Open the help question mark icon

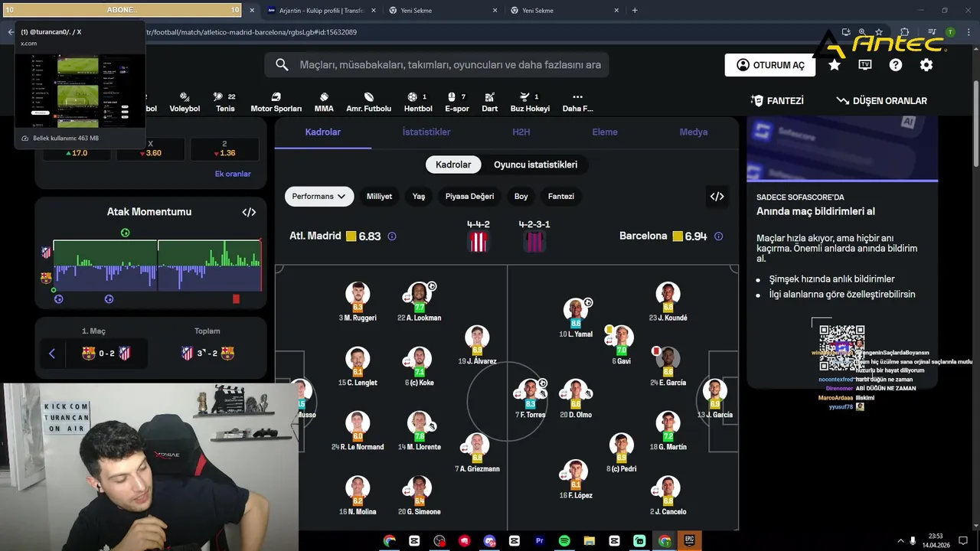[x=896, y=65]
